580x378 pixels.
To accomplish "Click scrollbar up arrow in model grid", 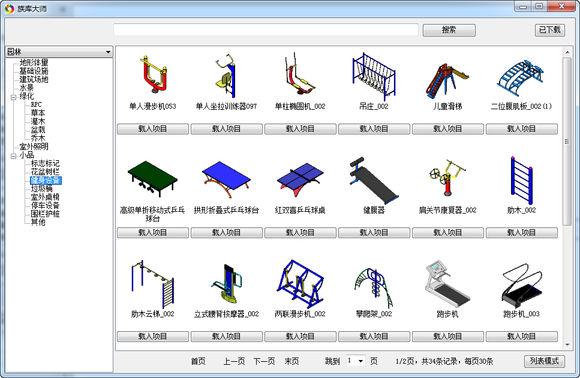I will coord(567,52).
